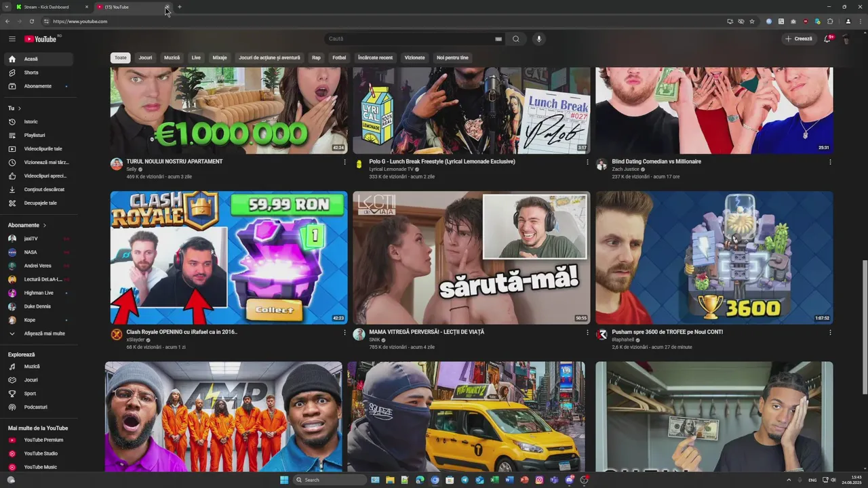This screenshot has height=488, width=868.
Task: Click the YouTube logo
Action: point(41,39)
